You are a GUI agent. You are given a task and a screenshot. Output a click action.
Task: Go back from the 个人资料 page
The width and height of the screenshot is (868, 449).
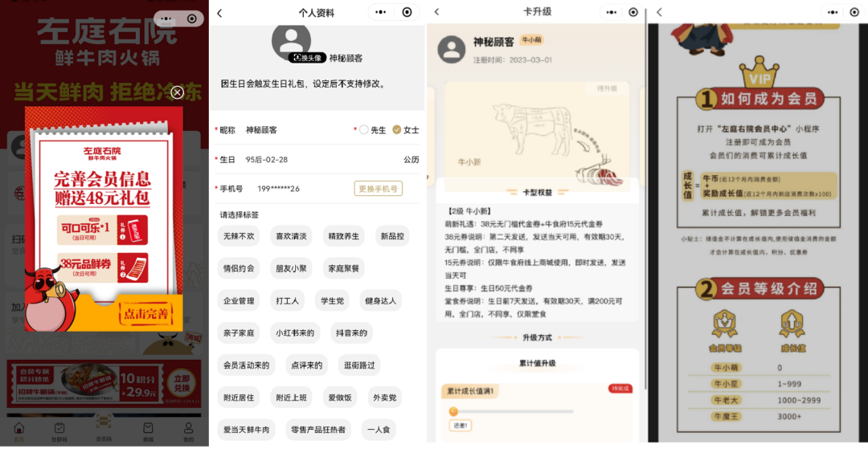(219, 14)
